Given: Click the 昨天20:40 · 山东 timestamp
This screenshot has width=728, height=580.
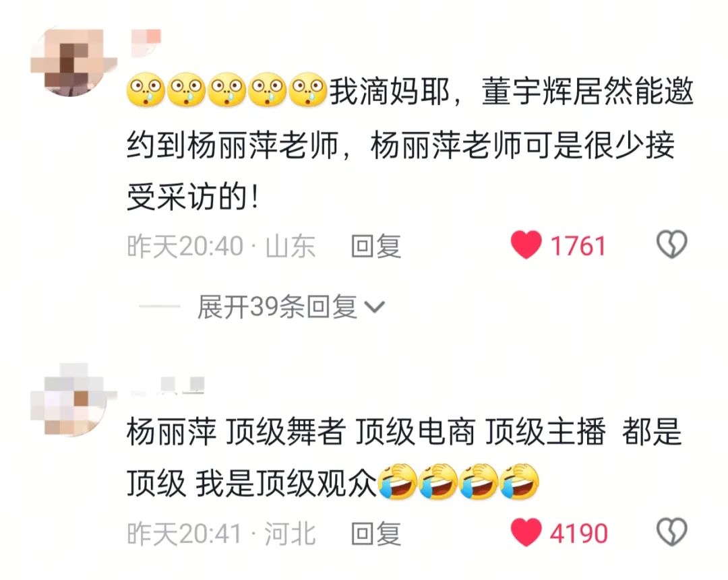Looking at the screenshot, I should pyautogui.click(x=221, y=245).
